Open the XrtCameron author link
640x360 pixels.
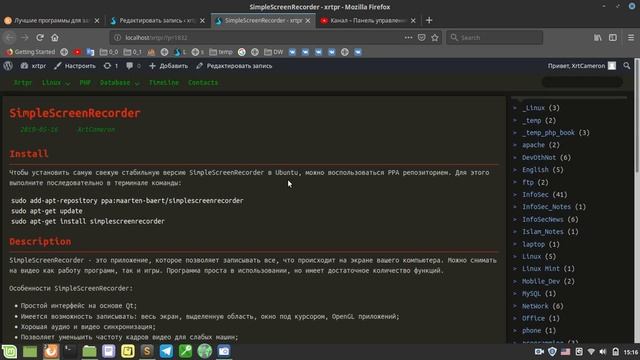(x=96, y=129)
